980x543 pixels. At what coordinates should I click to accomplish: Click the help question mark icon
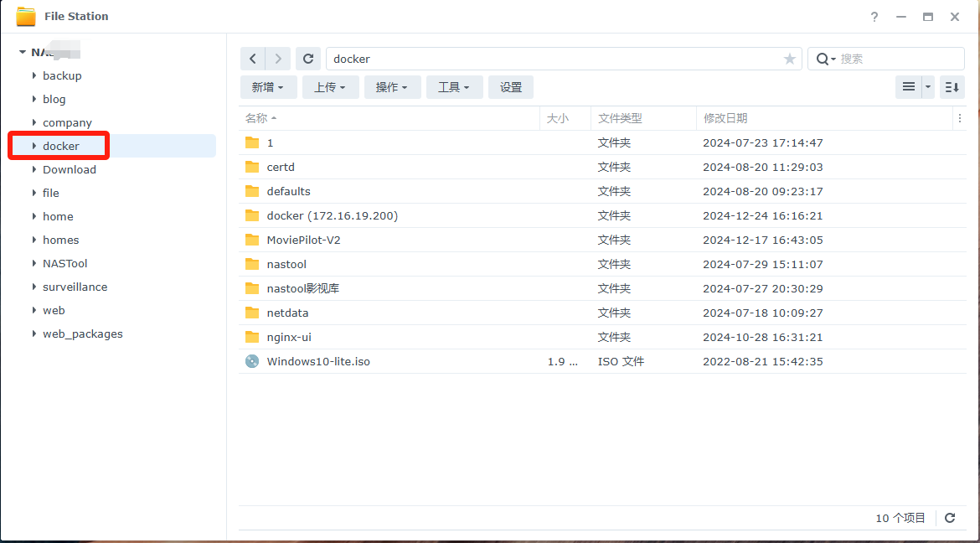click(x=874, y=17)
